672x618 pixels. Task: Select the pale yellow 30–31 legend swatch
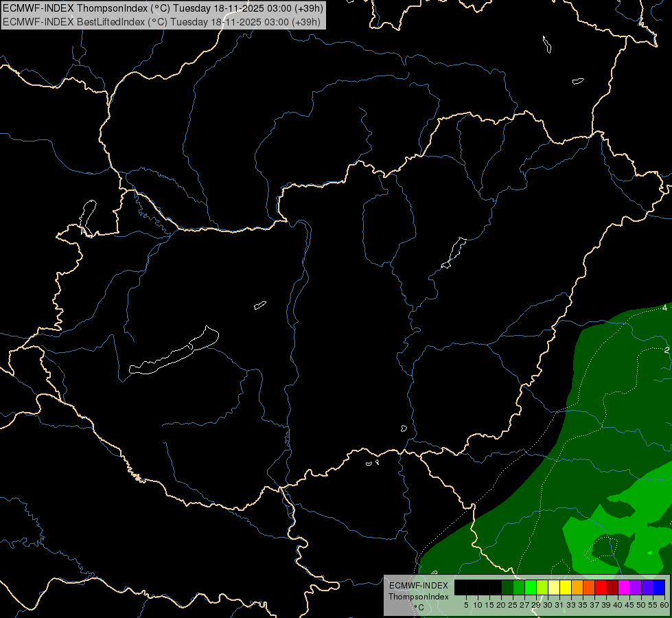[x=554, y=587]
